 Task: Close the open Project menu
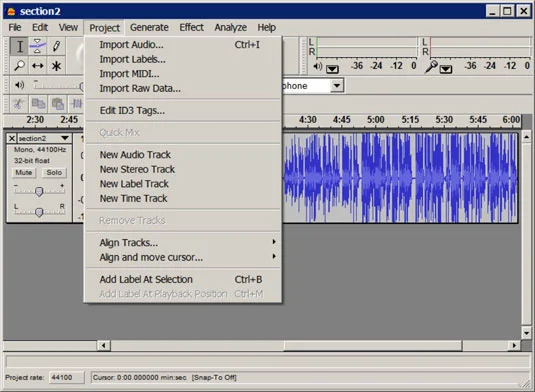tap(104, 28)
